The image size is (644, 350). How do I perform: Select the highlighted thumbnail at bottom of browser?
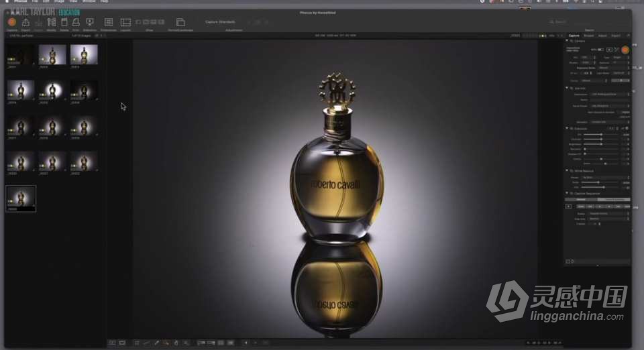click(x=21, y=198)
